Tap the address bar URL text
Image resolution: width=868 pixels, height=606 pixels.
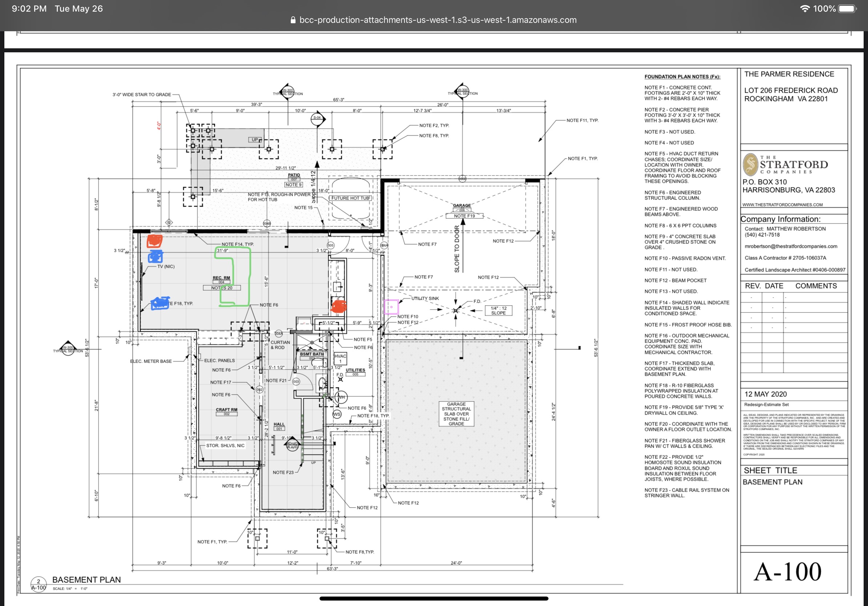tap(437, 20)
